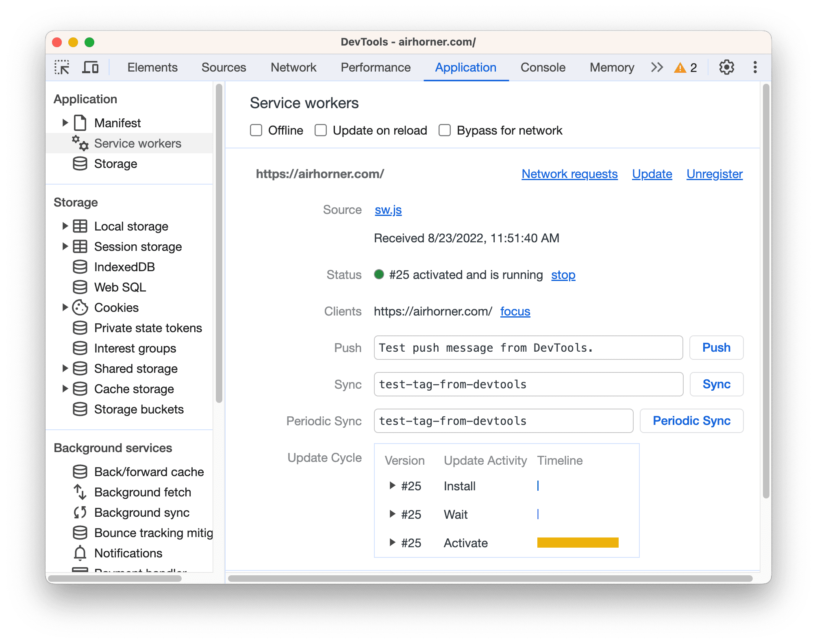817x644 pixels.
Task: Enable the Offline checkbox
Action: (x=255, y=130)
